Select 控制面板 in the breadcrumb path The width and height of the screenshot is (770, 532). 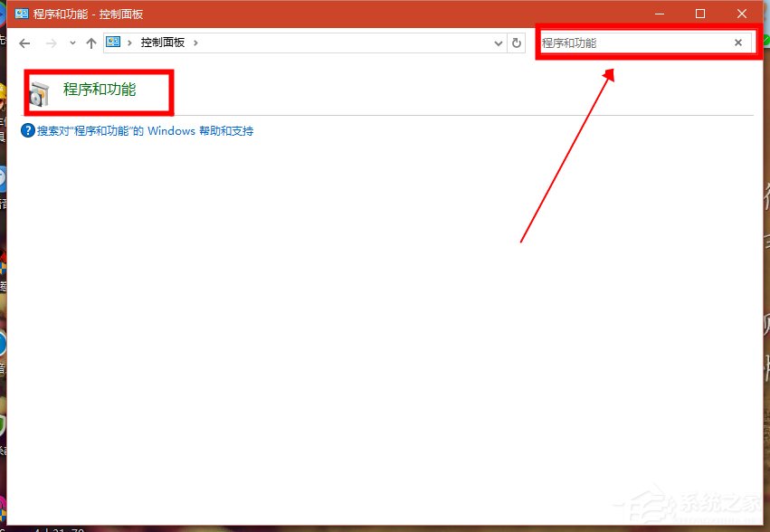(x=165, y=43)
